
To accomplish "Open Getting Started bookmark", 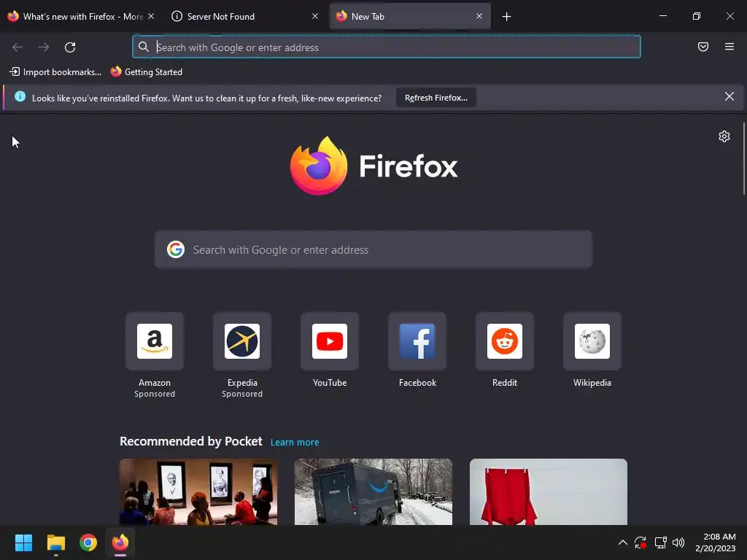I will 147,72.
